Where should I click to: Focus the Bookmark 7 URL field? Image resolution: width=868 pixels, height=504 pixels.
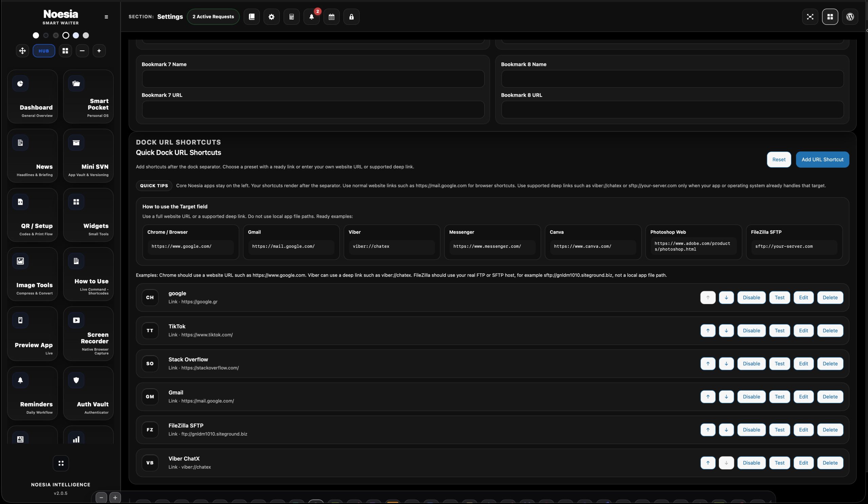[x=313, y=109]
